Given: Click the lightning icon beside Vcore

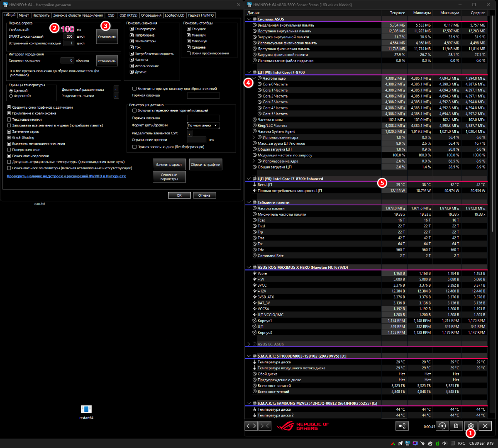Looking at the screenshot, I should click(x=254, y=273).
